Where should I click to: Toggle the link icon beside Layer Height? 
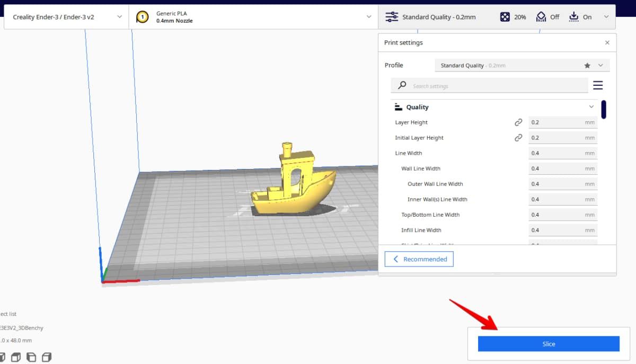pyautogui.click(x=518, y=122)
